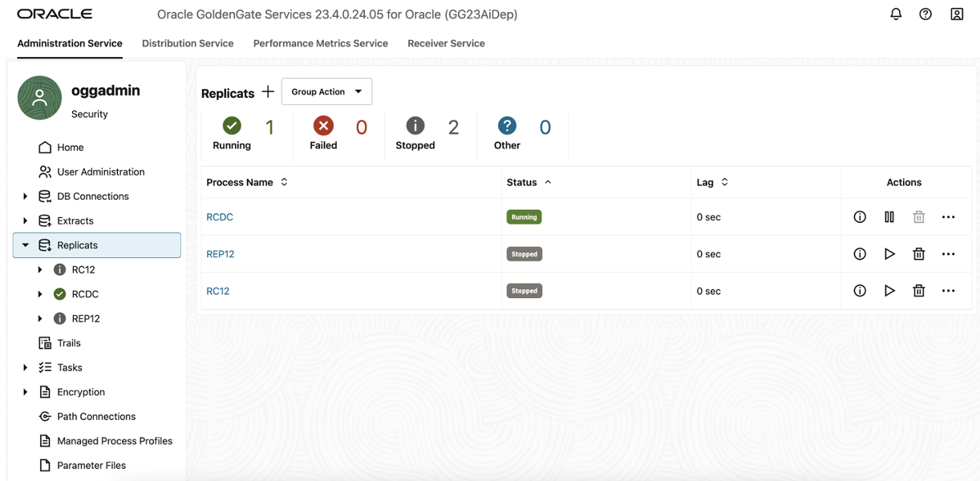
Task: View details info icon for REP12 row
Action: click(860, 254)
